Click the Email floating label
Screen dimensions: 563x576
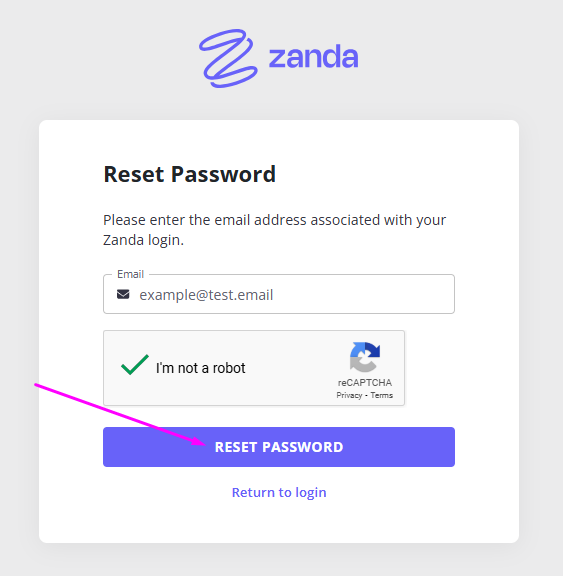pyautogui.click(x=130, y=274)
